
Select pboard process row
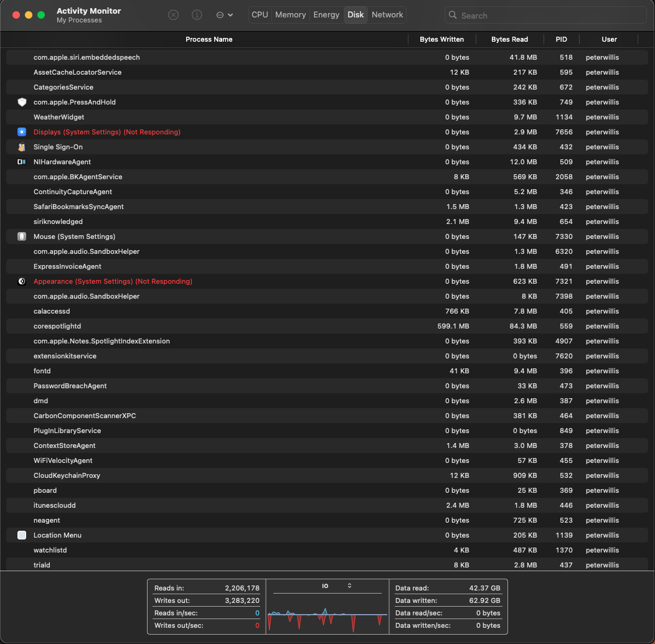click(x=327, y=490)
